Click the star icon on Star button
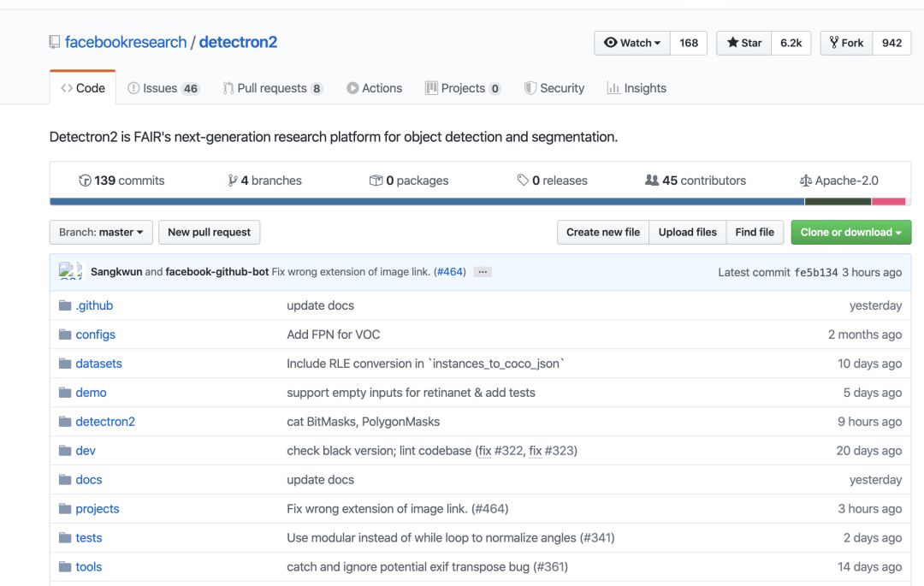 click(x=732, y=43)
